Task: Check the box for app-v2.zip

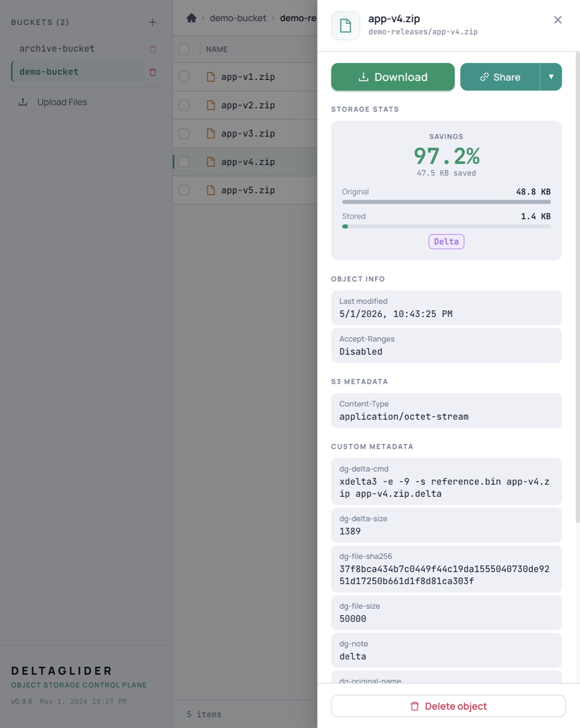Action: pyautogui.click(x=184, y=105)
